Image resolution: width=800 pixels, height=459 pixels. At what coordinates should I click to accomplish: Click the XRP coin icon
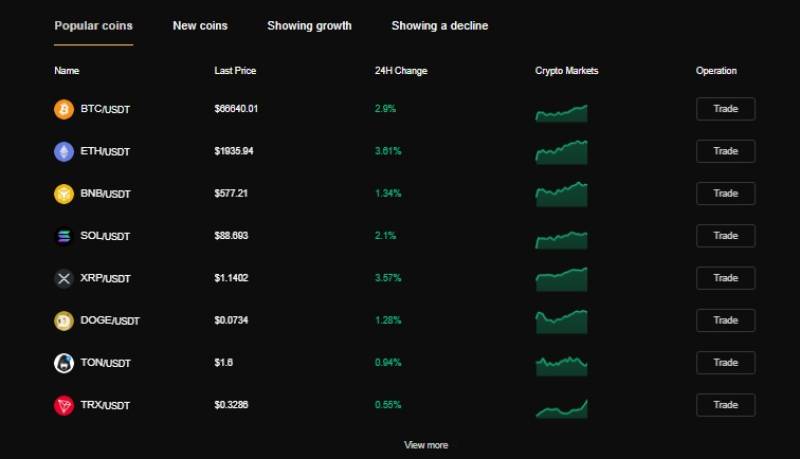(64, 278)
